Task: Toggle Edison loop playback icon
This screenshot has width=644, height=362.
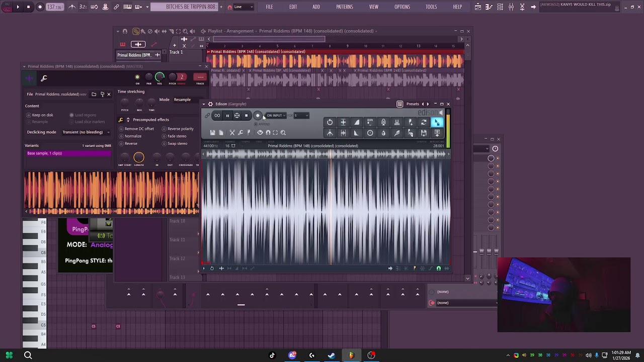Action: pyautogui.click(x=217, y=116)
